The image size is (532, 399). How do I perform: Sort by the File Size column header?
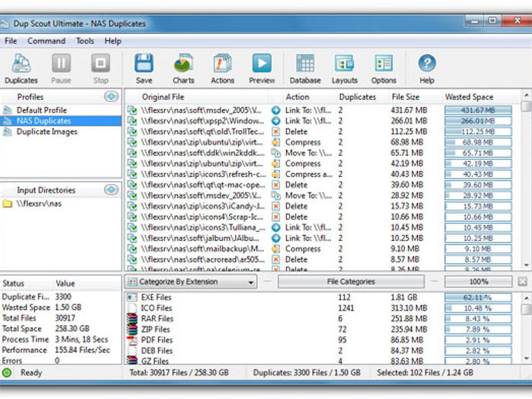click(406, 97)
